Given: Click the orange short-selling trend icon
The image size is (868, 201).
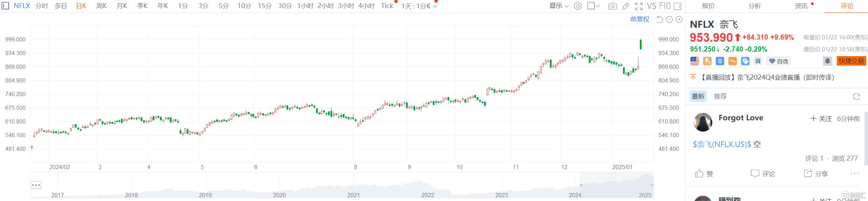Looking at the screenshot, I should tap(733, 61).
